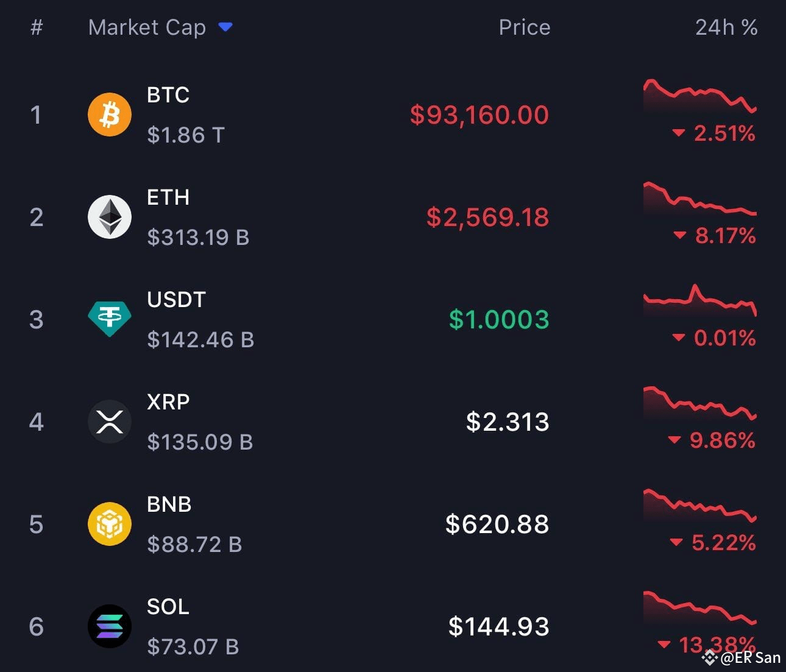Toggle sort order on Market Cap
The image size is (786, 672).
[x=147, y=27]
